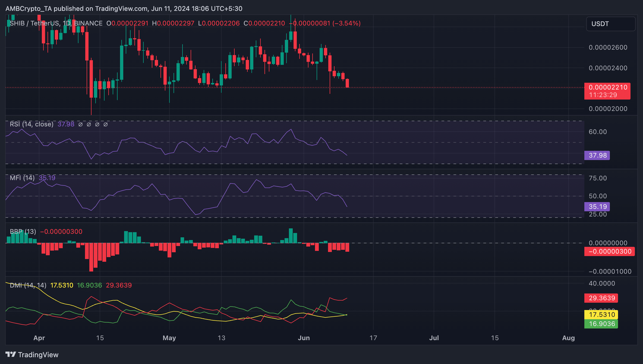Click the 60.00 RSI scale label
Image resolution: width=643 pixels, height=364 pixels.
(598, 132)
